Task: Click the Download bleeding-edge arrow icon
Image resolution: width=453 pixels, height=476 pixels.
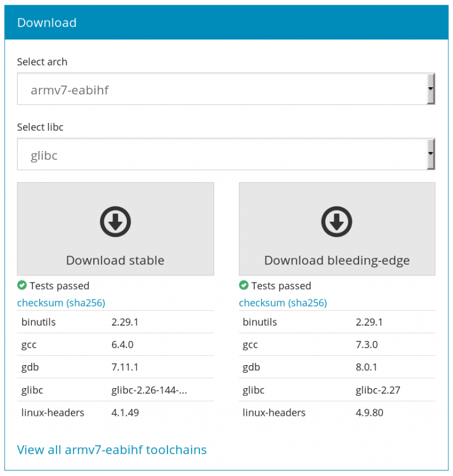Action: click(x=337, y=222)
